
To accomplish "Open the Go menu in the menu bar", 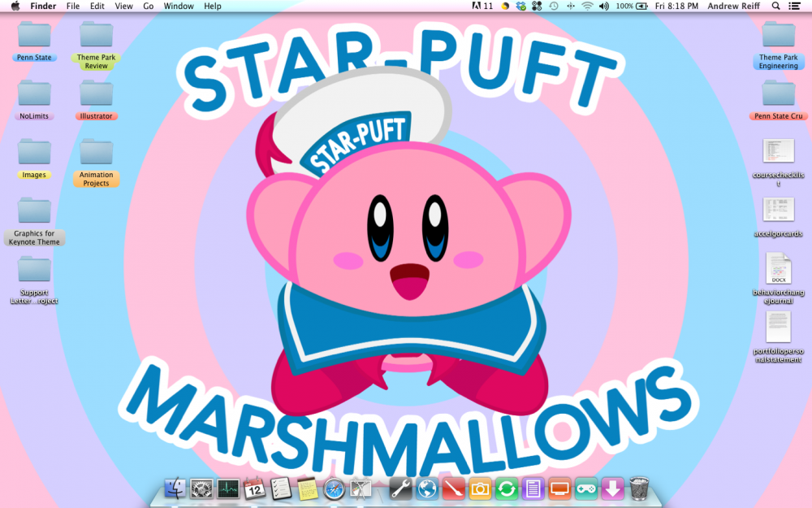I will point(149,6).
